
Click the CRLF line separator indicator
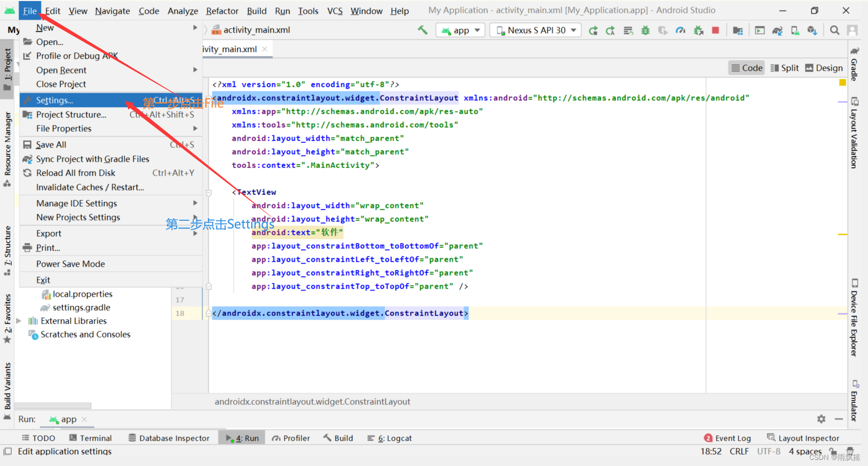pos(739,451)
